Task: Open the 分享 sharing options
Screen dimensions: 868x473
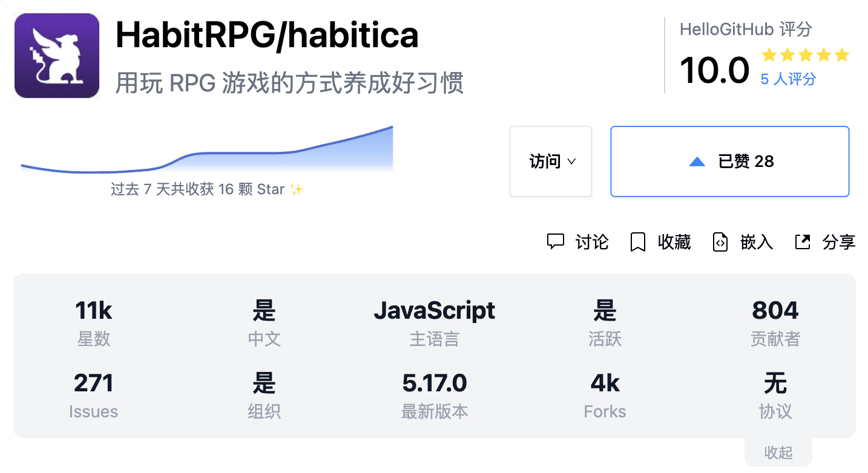Action: tap(839, 242)
